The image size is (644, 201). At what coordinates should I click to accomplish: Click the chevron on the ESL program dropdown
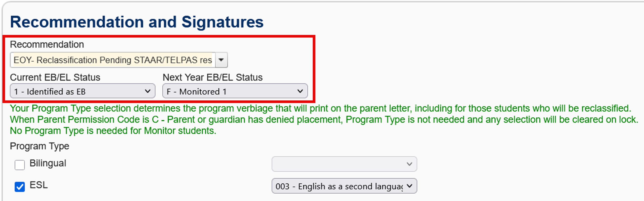click(x=409, y=186)
